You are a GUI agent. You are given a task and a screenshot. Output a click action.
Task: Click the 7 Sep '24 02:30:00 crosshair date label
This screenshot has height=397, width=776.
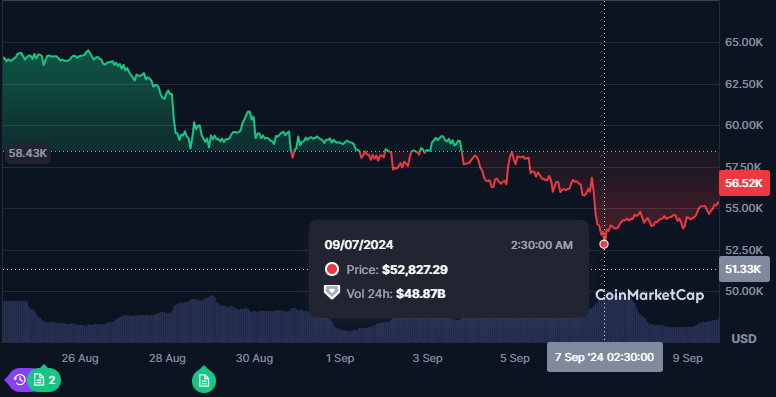click(x=604, y=357)
